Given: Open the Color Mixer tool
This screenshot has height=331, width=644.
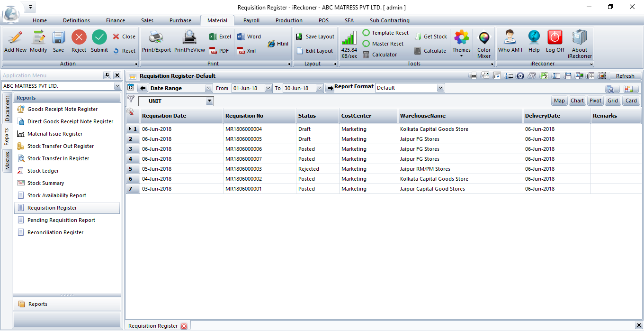Looking at the screenshot, I should (483, 38).
